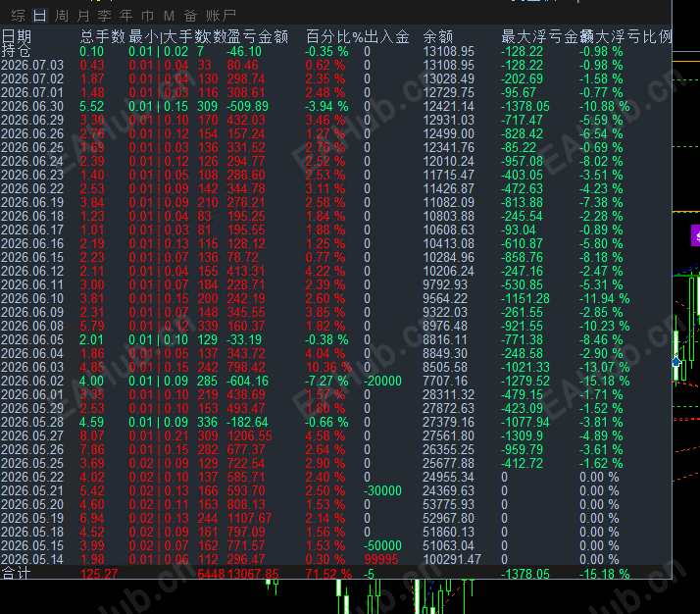This screenshot has height=614, width=700.
Task: Select the 日 daily tab
Action: point(40,16)
